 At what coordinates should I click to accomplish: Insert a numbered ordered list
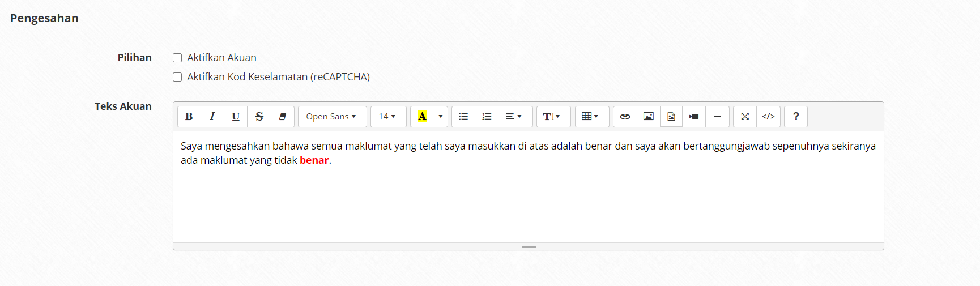[487, 117]
